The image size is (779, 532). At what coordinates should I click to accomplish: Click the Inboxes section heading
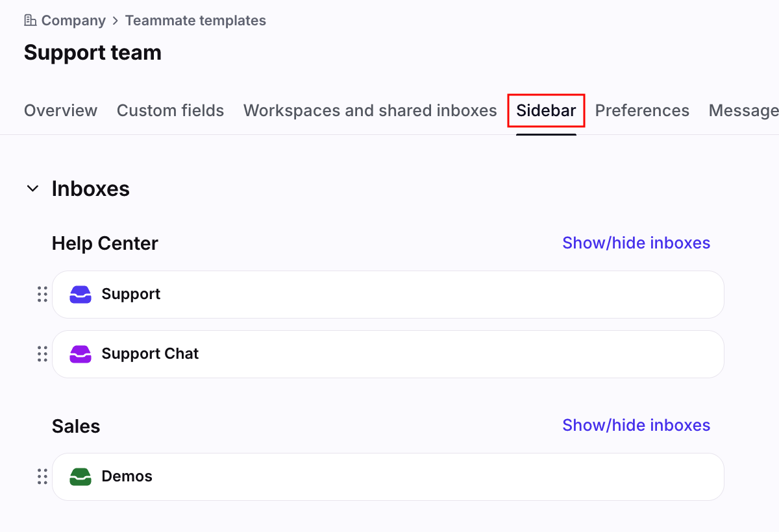click(91, 189)
